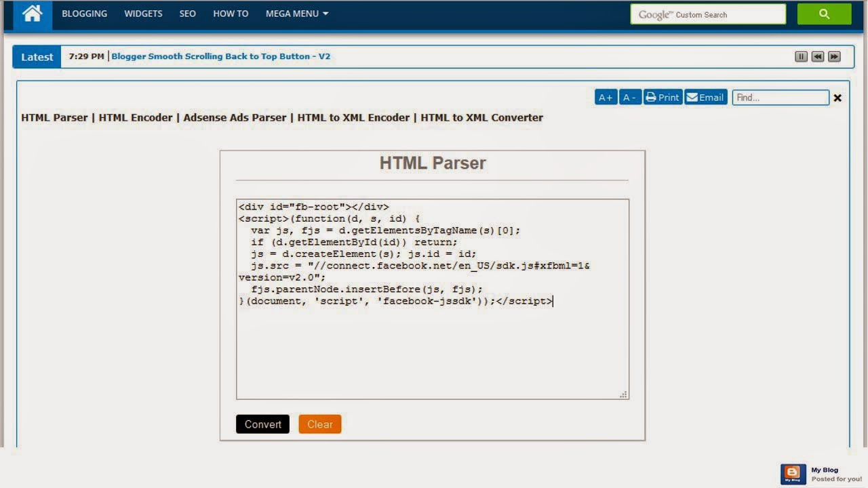Screen dimensions: 868x488
Task: Focus the Google Custom Search field
Action: [x=708, y=14]
